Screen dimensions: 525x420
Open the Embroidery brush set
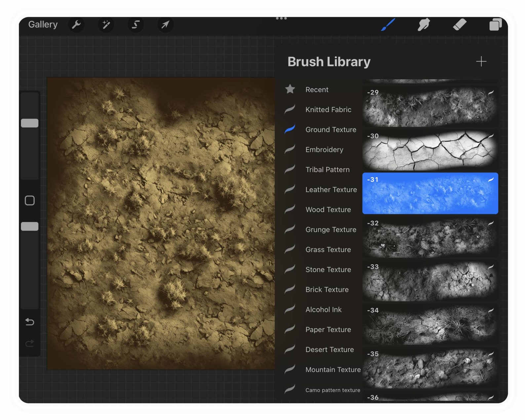[x=324, y=149]
